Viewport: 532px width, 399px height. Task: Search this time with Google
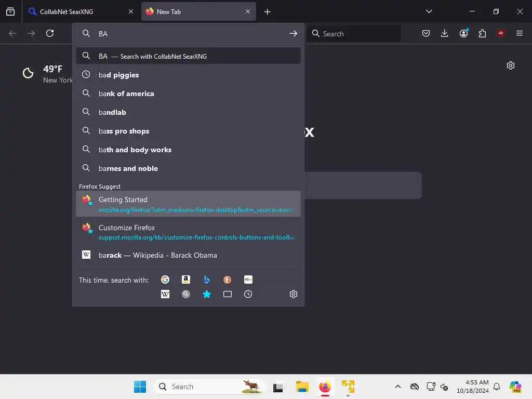click(x=165, y=280)
